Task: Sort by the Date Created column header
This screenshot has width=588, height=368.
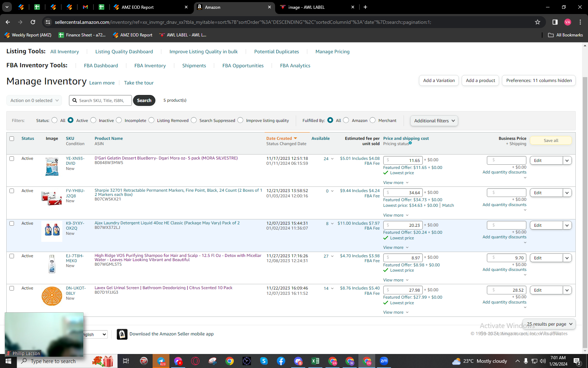Action: tap(281, 138)
